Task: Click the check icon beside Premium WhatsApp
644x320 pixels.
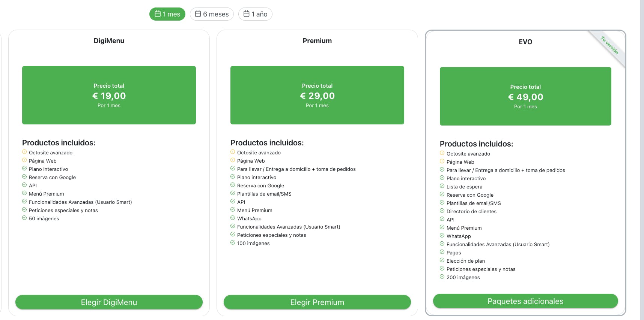Action: click(233, 218)
